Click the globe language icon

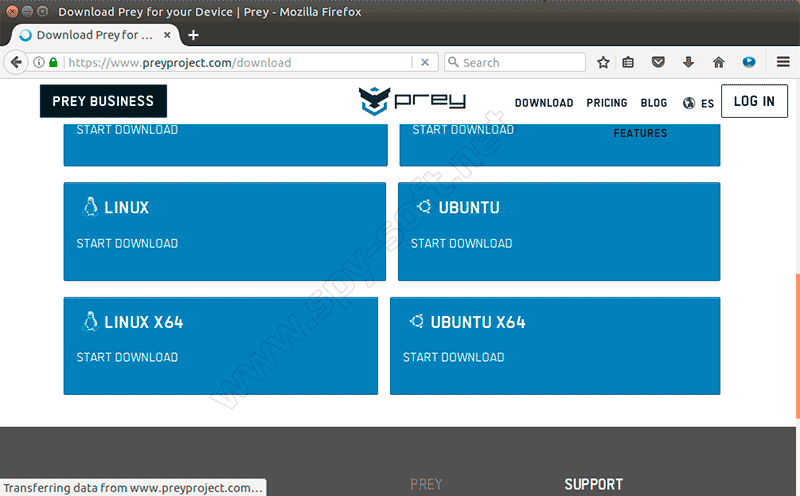[x=689, y=103]
